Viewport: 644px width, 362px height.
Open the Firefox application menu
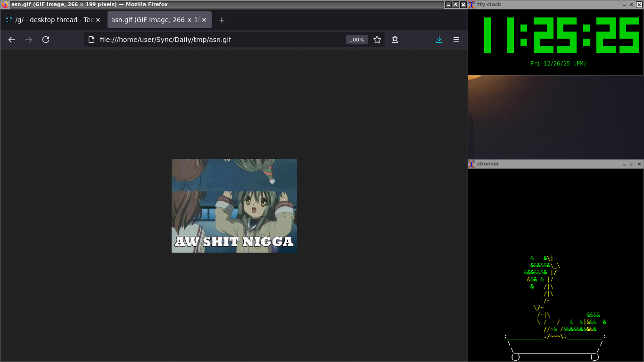(456, 40)
